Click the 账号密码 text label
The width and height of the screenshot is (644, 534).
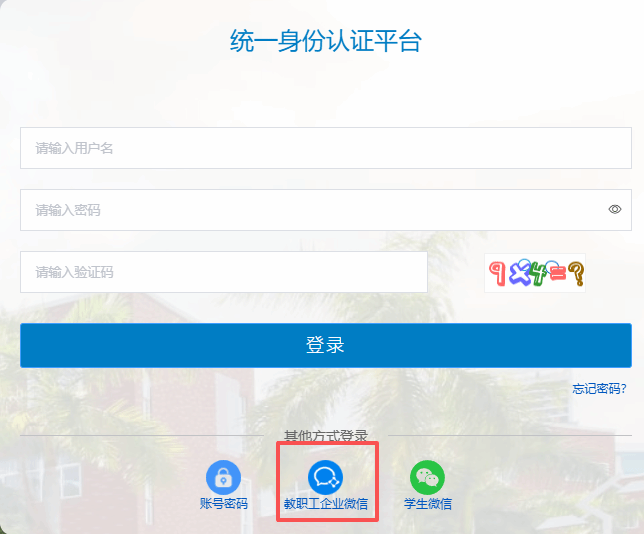[x=224, y=504]
